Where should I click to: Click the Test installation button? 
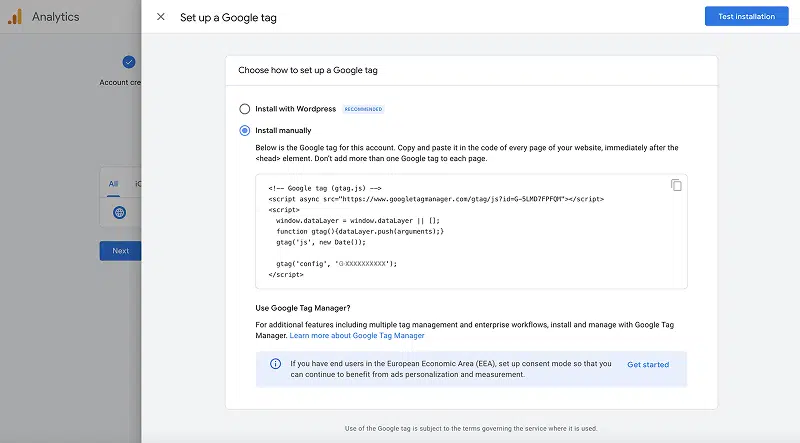point(746,16)
